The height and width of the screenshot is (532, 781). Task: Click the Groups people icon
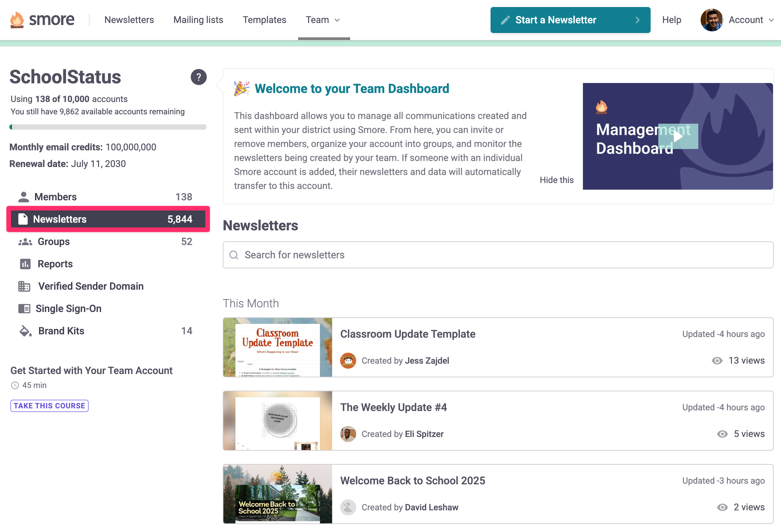25,242
